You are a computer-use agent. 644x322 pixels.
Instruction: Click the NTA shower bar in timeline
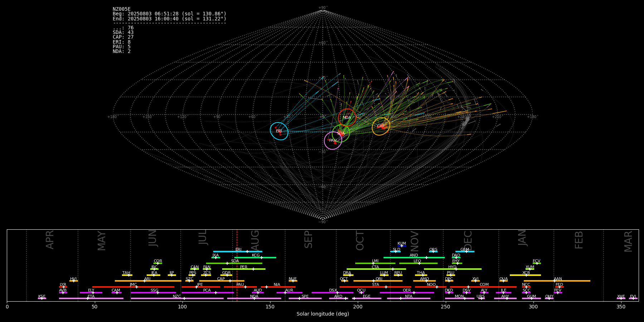pos(409,298)
